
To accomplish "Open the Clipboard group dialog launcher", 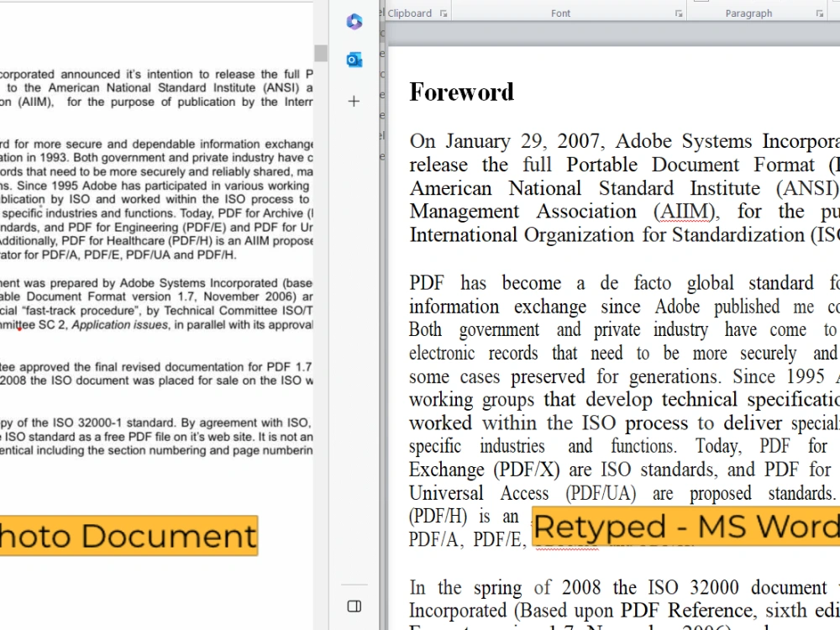I will pyautogui.click(x=444, y=13).
